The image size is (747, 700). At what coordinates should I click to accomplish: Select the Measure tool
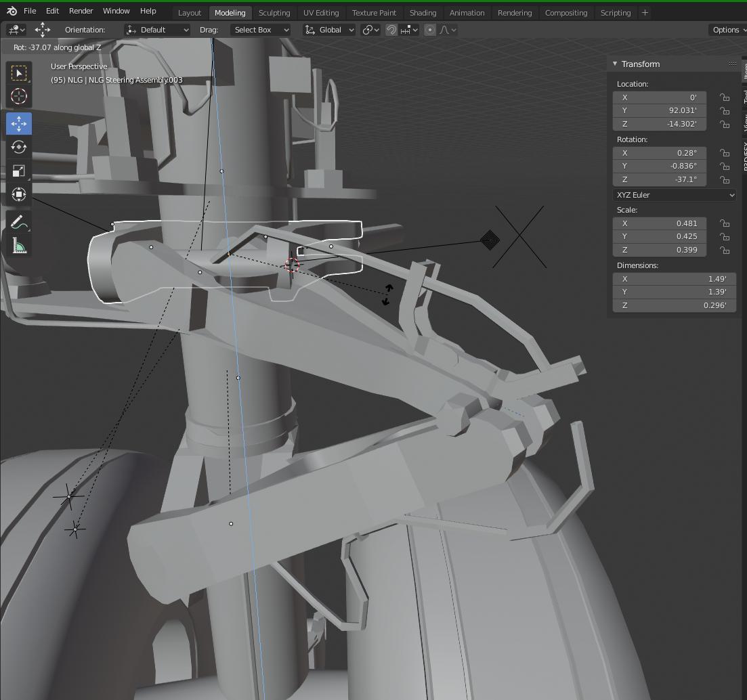click(19, 246)
